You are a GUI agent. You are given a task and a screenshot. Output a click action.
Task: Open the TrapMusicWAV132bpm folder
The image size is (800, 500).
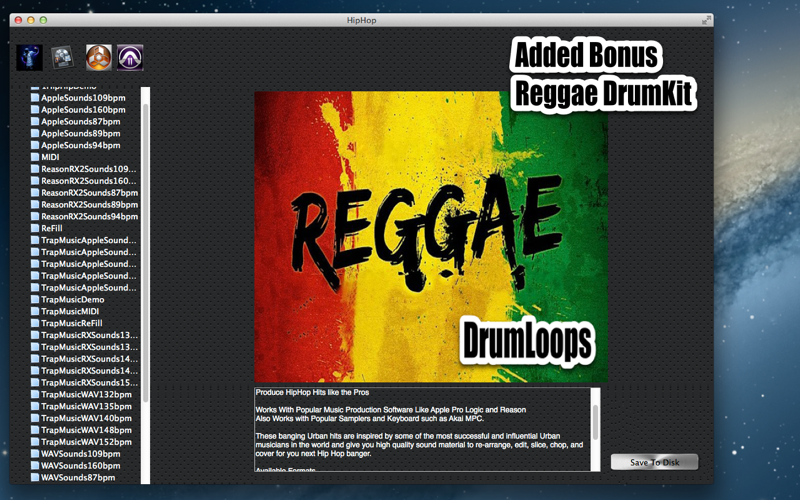point(81,394)
